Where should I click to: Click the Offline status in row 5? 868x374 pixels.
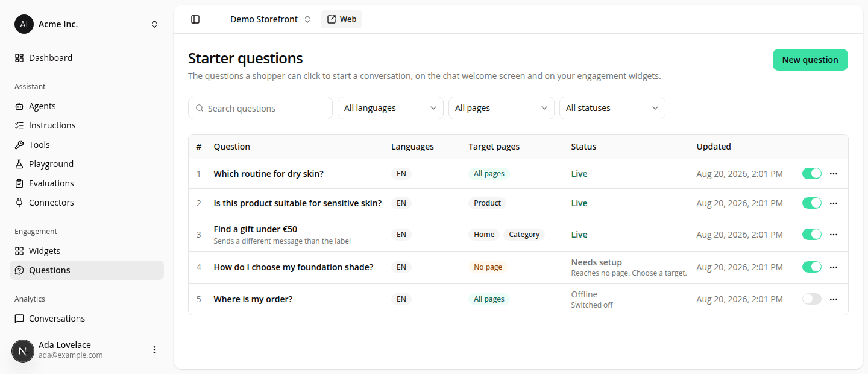point(584,294)
